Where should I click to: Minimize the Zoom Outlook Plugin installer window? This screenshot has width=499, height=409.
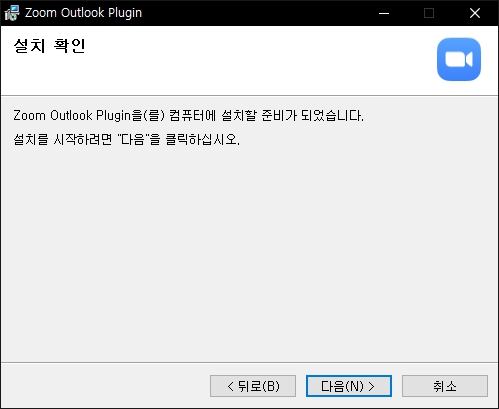pos(384,13)
